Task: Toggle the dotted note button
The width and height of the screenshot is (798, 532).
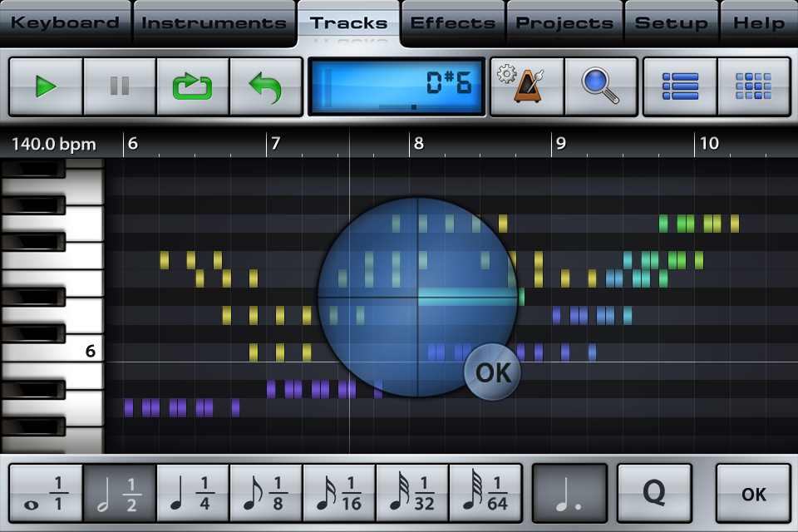Action: [569, 493]
